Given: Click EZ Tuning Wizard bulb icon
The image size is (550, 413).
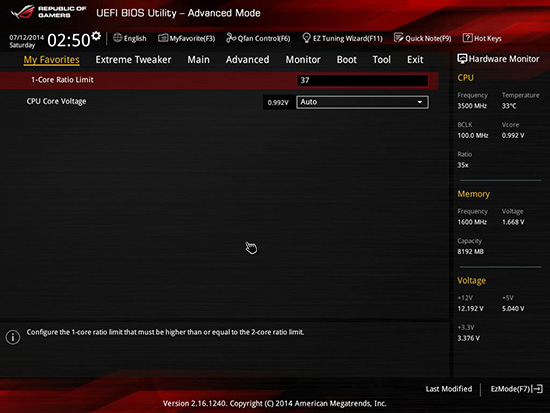Looking at the screenshot, I should (x=306, y=38).
